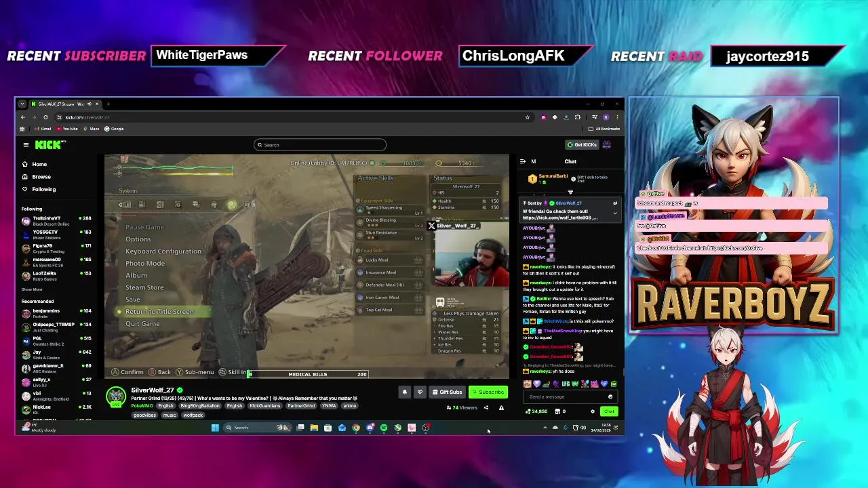868x488 pixels.
Task: Toggle stream notification bell
Action: [x=405, y=392]
